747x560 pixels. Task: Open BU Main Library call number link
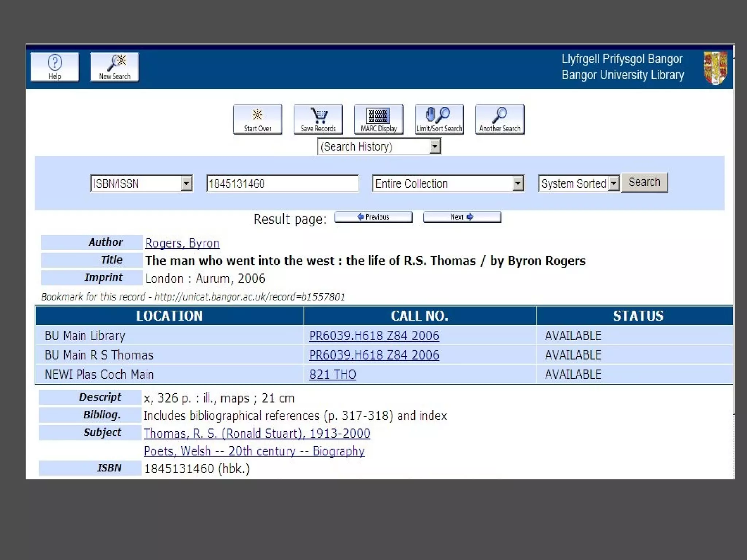[x=374, y=336]
